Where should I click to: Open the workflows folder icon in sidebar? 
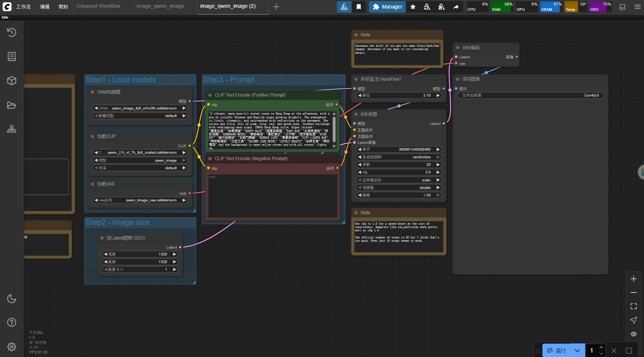click(11, 105)
